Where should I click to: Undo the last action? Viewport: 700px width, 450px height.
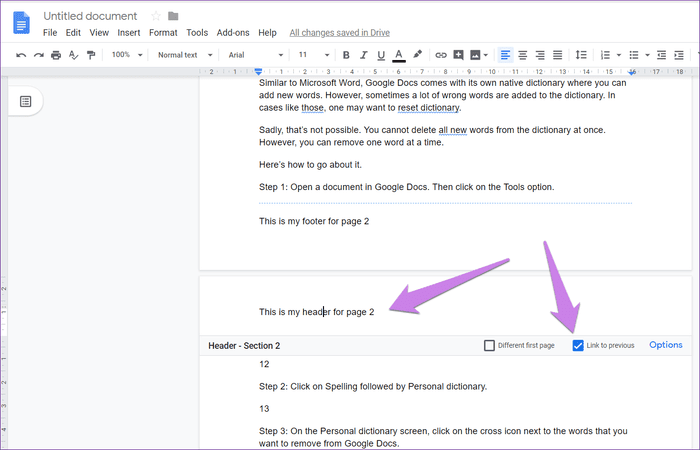21,55
